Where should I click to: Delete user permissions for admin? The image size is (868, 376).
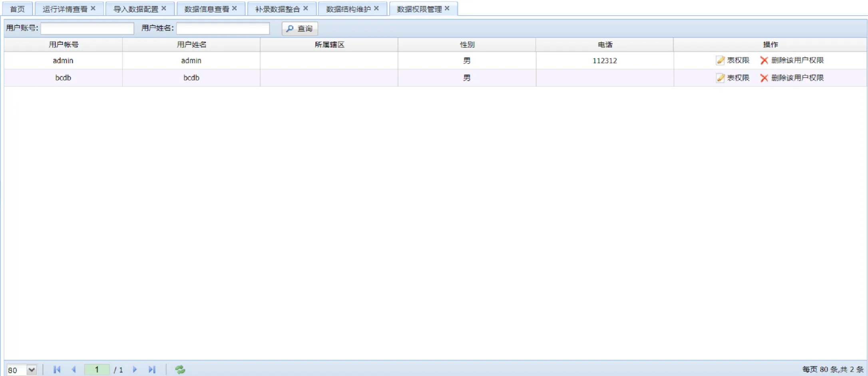[792, 60]
